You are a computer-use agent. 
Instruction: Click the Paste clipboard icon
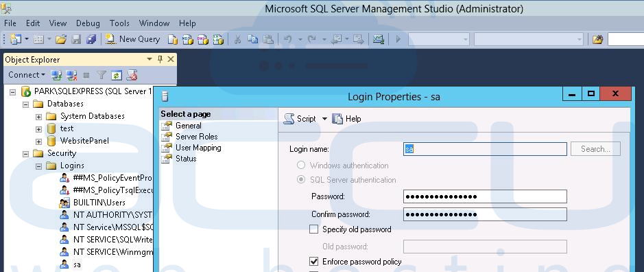267,40
